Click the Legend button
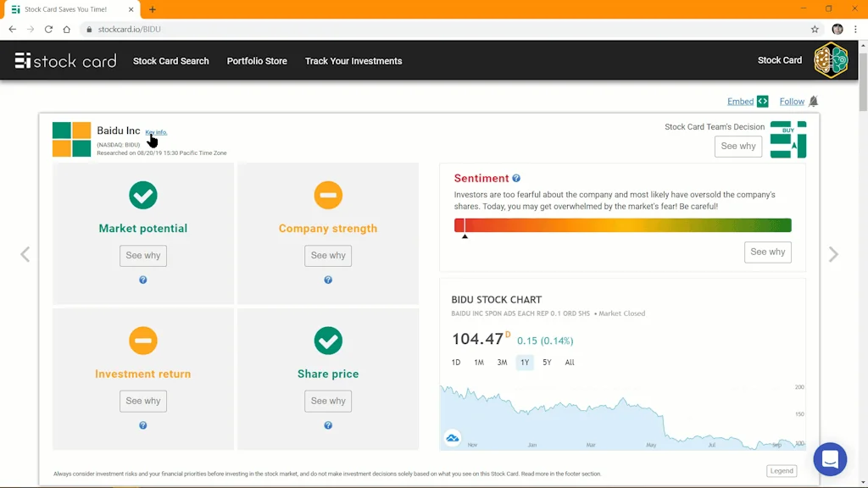 click(x=782, y=471)
